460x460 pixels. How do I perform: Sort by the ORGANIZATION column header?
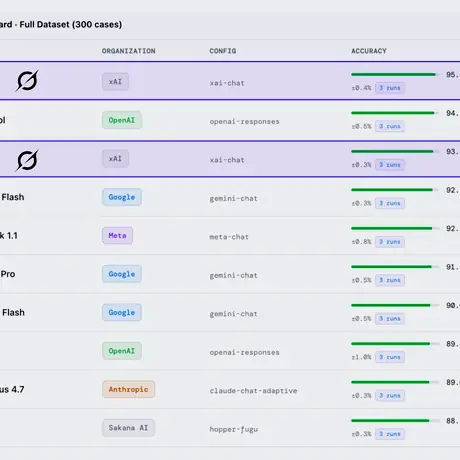[129, 51]
